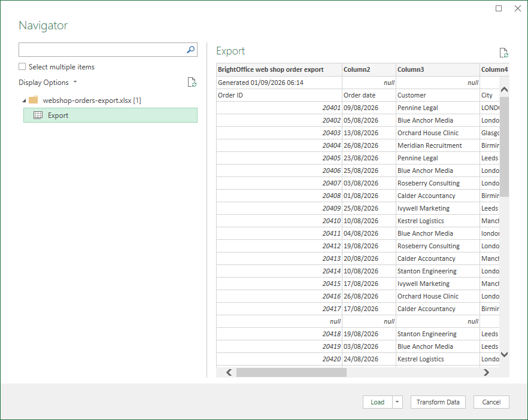
Task: Click the date 03/08/2026 in row 20419
Action: click(x=369, y=346)
